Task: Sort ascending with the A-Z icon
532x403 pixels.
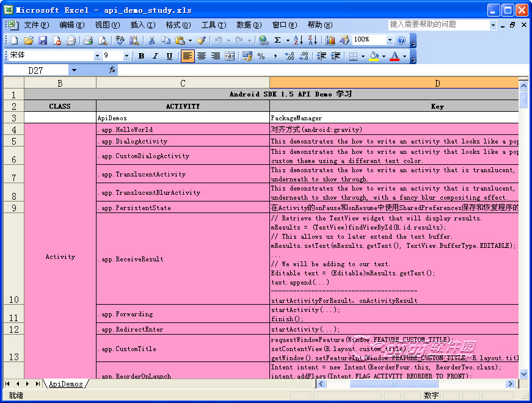Action: (x=298, y=40)
